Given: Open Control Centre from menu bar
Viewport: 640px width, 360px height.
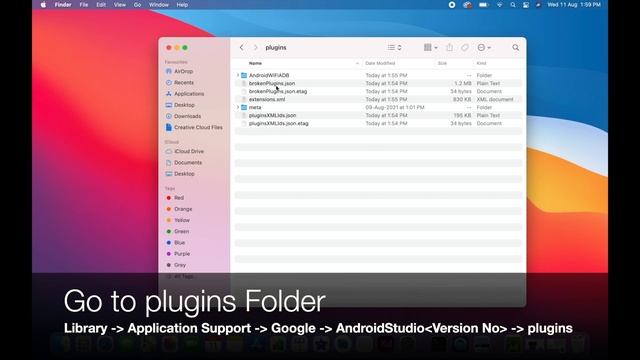Looking at the screenshot, I should coord(526,5).
